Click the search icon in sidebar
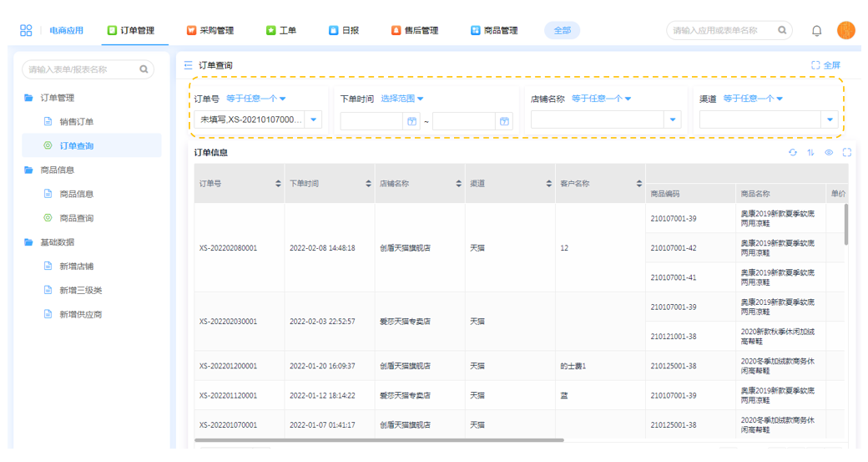868x462 pixels. 144,69
